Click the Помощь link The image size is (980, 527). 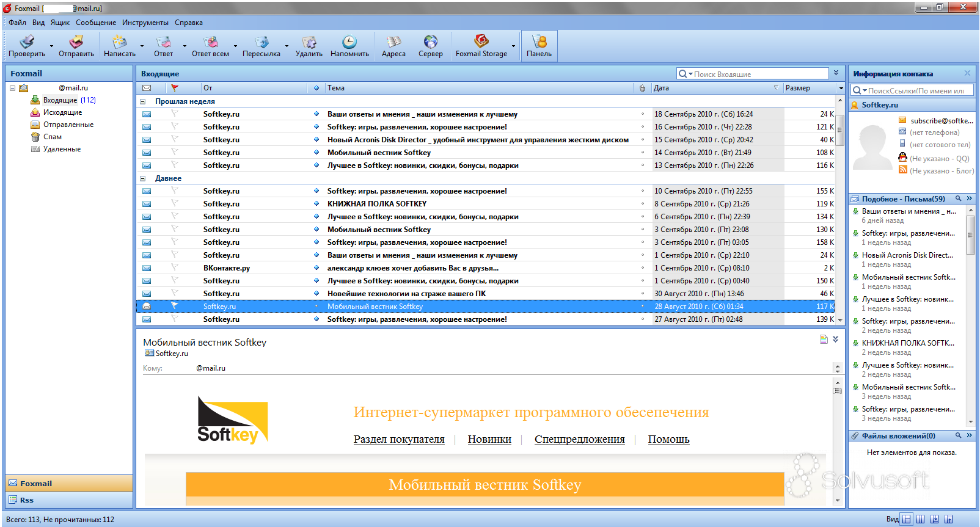pyautogui.click(x=668, y=439)
